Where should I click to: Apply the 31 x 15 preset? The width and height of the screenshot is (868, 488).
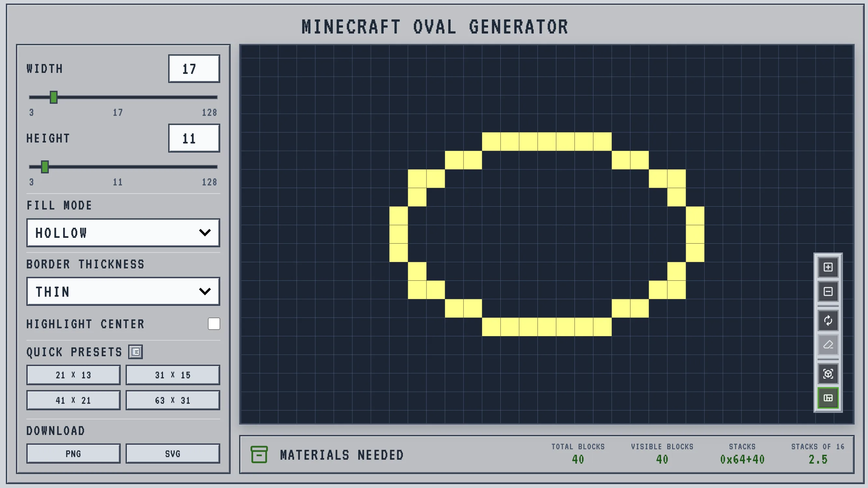coord(173,375)
